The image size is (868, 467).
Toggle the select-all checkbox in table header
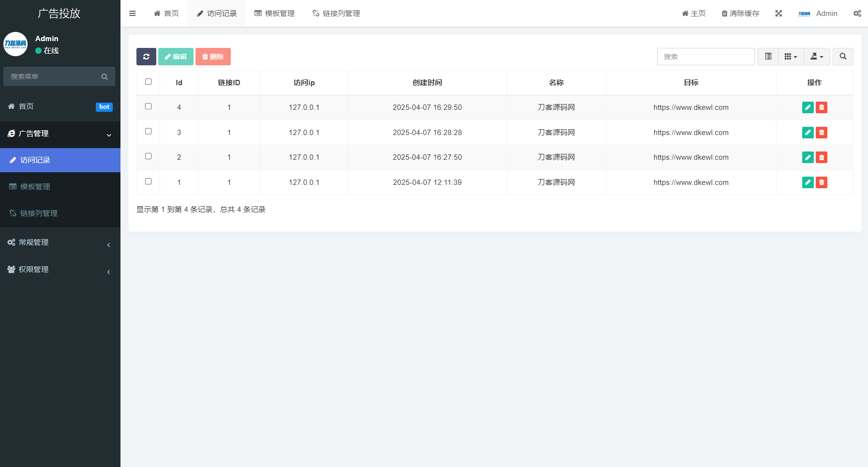(148, 82)
